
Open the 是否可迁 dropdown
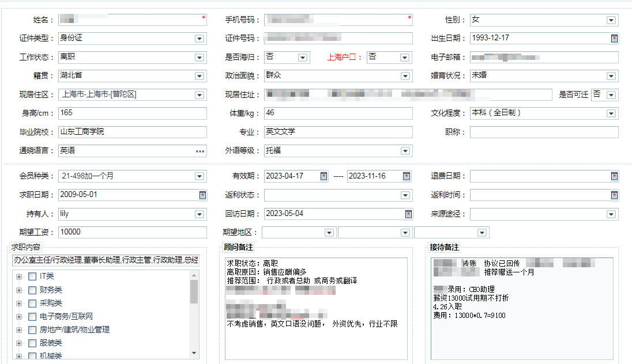[x=611, y=95]
